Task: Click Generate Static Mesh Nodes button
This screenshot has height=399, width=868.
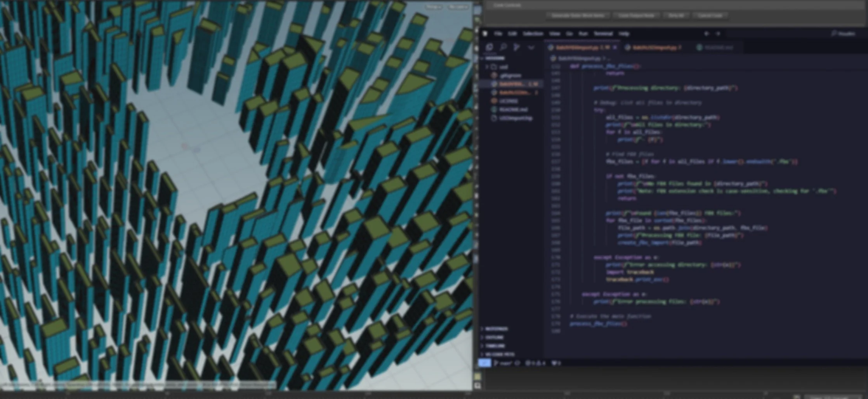Action: pos(578,16)
